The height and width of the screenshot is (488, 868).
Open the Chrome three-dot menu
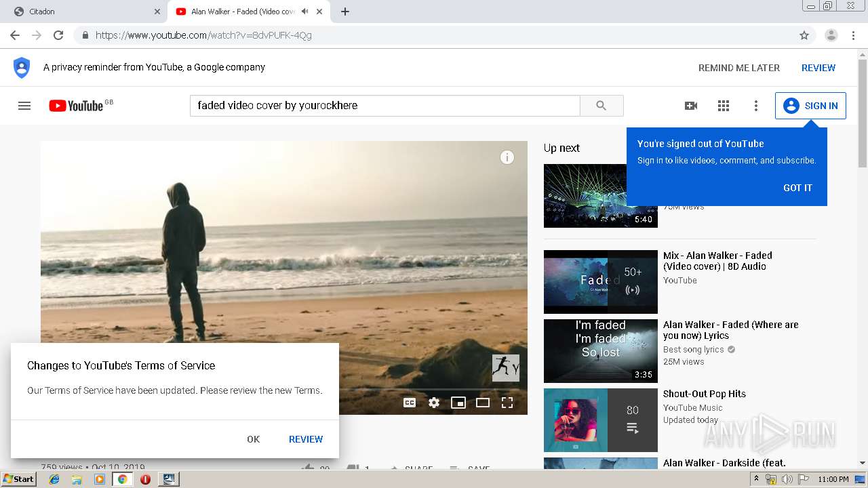click(x=853, y=35)
